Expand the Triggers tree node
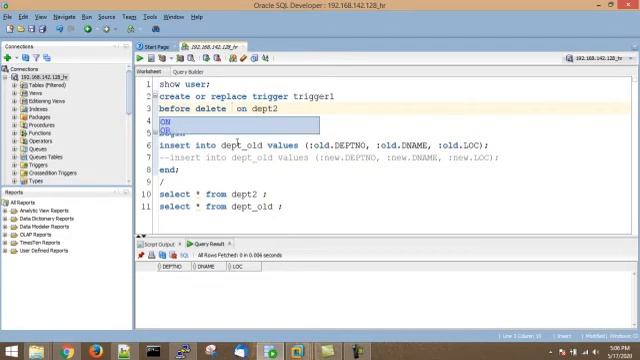This screenshot has width=640, height=360. pos(15,165)
